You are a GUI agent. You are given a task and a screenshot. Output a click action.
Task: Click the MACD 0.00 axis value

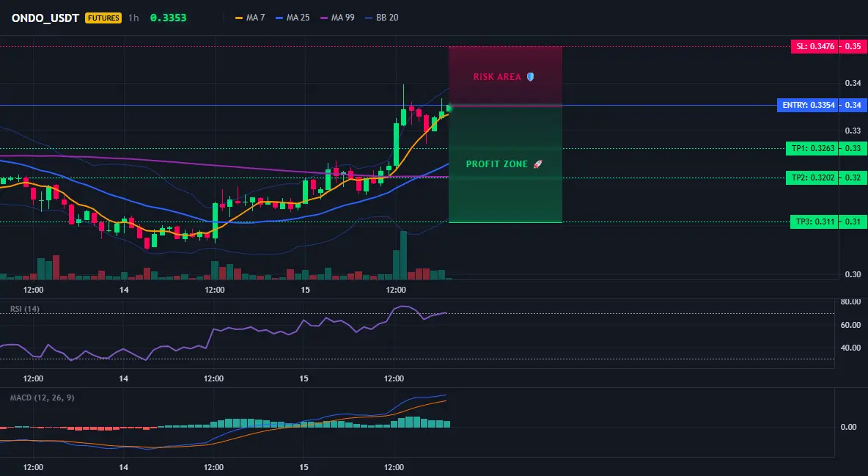click(x=849, y=427)
